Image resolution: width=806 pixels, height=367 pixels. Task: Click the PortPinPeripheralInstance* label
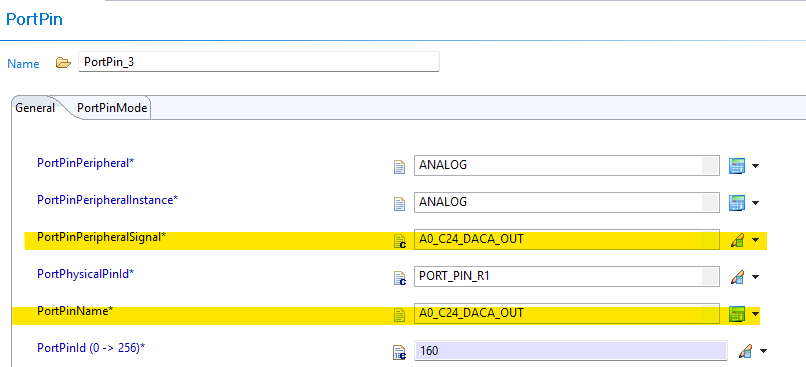click(x=107, y=200)
